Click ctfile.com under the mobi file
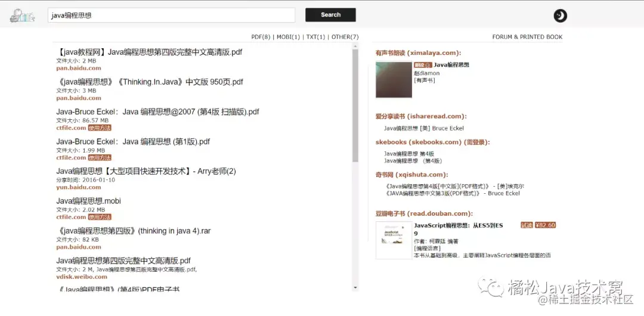644x316 pixels. (71, 217)
